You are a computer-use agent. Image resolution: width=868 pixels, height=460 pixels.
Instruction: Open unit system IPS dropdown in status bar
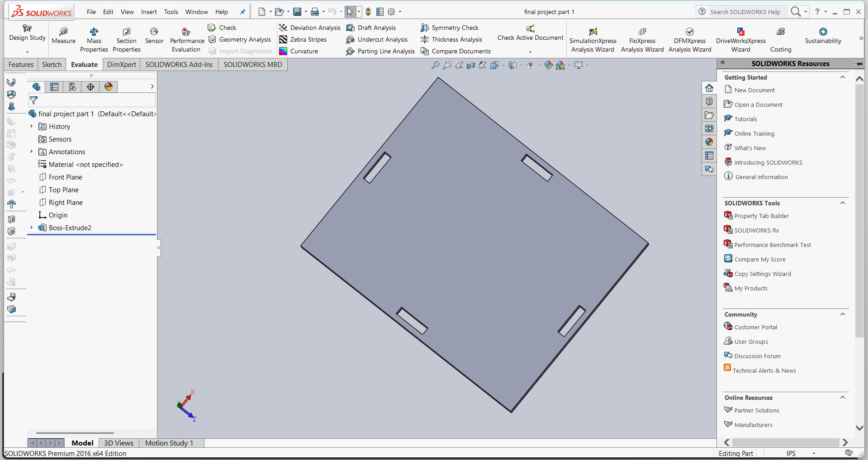click(x=814, y=453)
